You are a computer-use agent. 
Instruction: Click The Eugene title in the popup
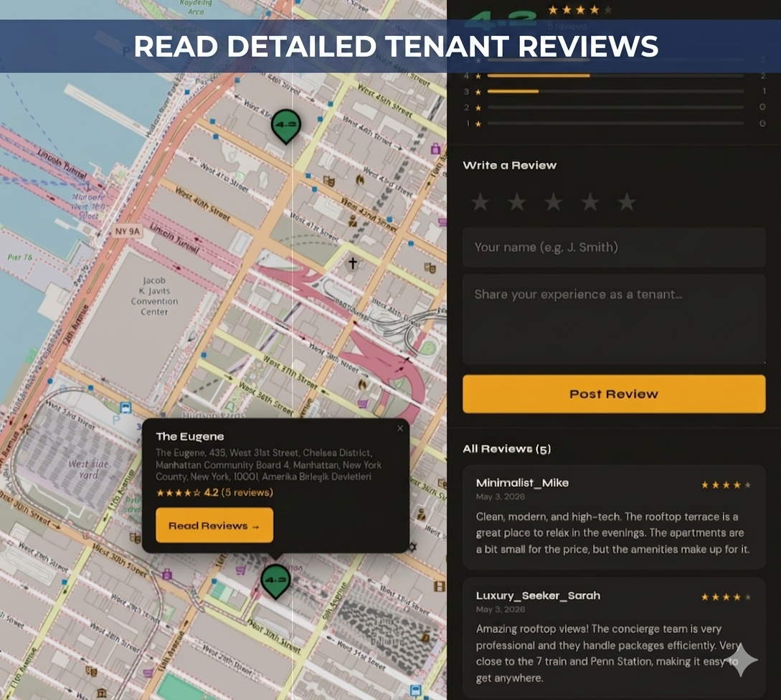pyautogui.click(x=190, y=437)
